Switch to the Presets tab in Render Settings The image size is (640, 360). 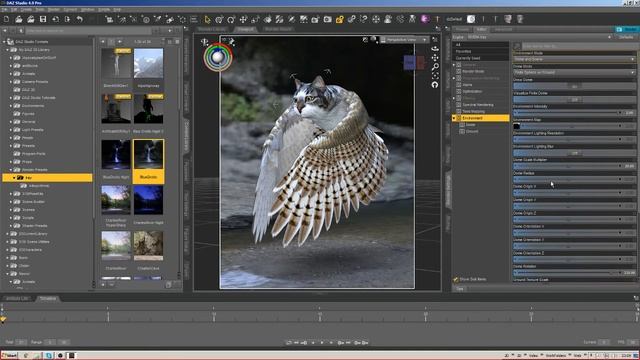pos(462,29)
